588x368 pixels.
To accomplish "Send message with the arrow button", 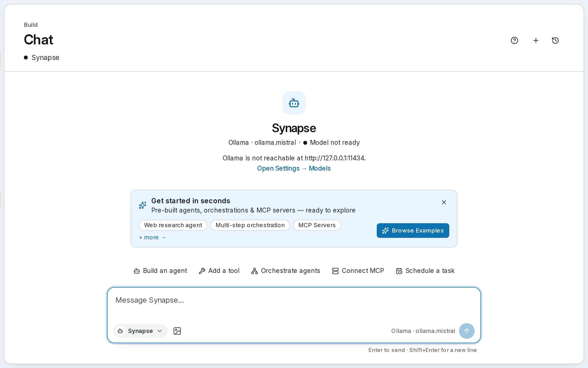I will (467, 331).
